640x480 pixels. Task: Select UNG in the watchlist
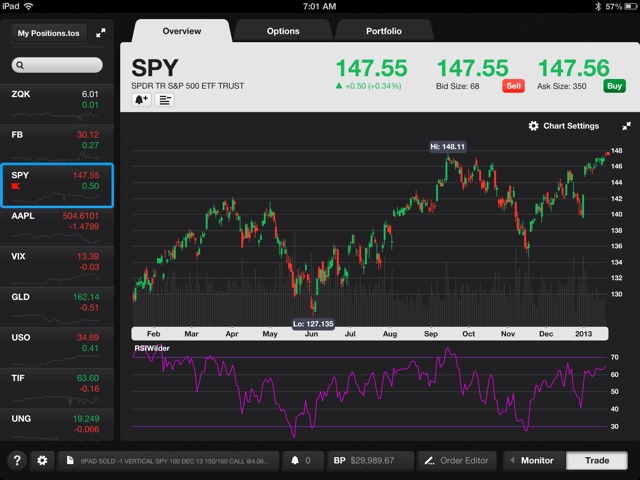[x=56, y=424]
